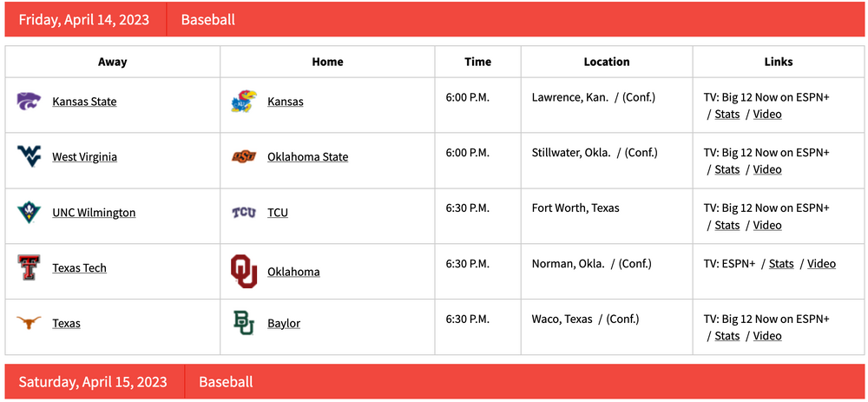Open the Oklahoma State team link

pyautogui.click(x=307, y=157)
